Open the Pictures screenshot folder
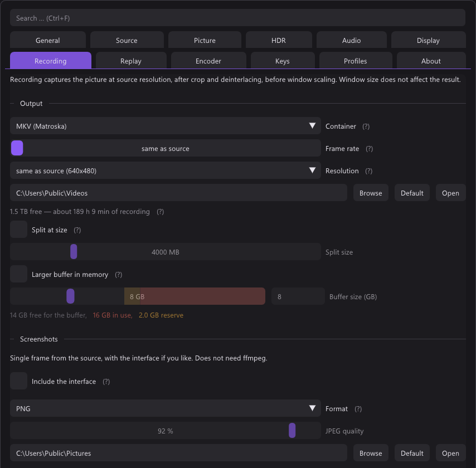This screenshot has height=468, width=476. [x=450, y=453]
